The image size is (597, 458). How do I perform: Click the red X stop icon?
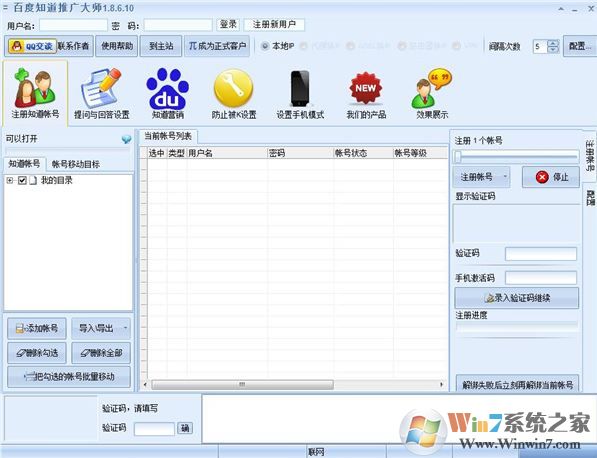(542, 177)
